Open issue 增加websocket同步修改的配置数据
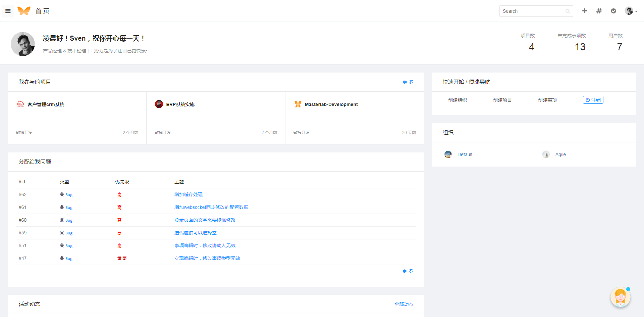This screenshot has height=317, width=644. pyautogui.click(x=211, y=207)
